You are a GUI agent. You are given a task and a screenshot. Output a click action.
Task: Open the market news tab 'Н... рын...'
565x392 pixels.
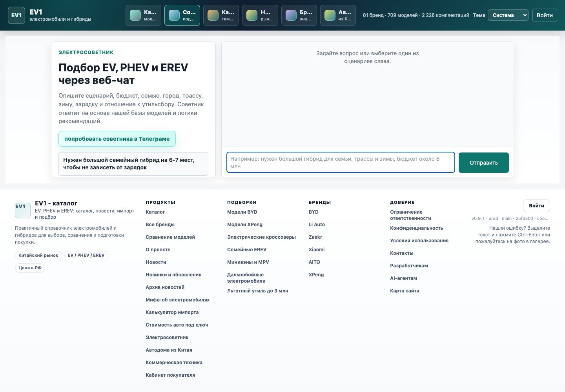tap(260, 15)
